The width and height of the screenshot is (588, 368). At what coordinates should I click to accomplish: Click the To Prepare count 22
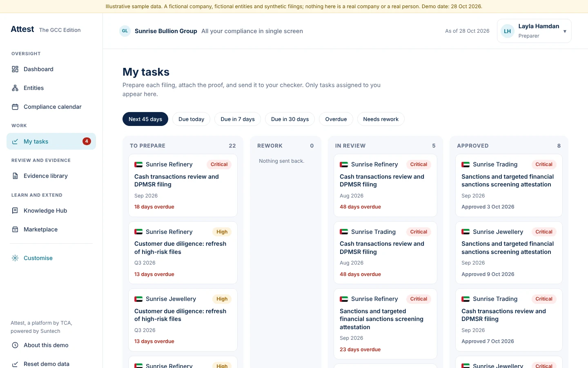coord(232,146)
